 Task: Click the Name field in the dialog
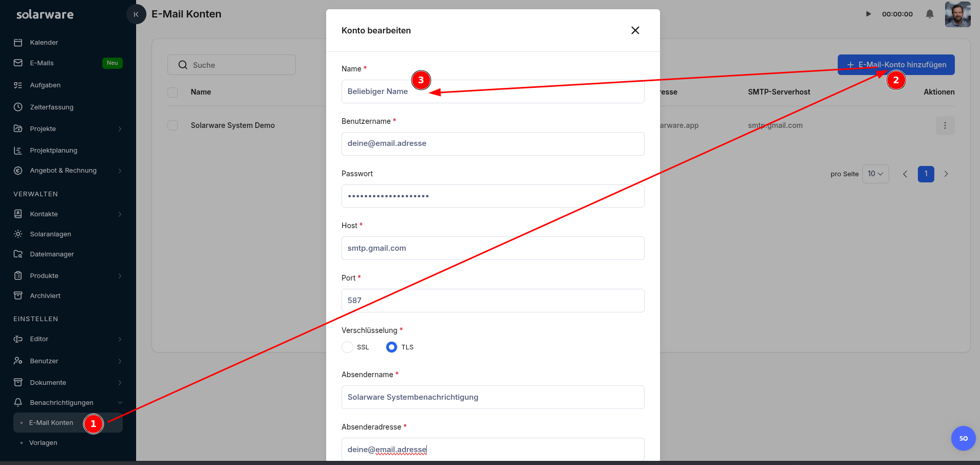[x=493, y=91]
